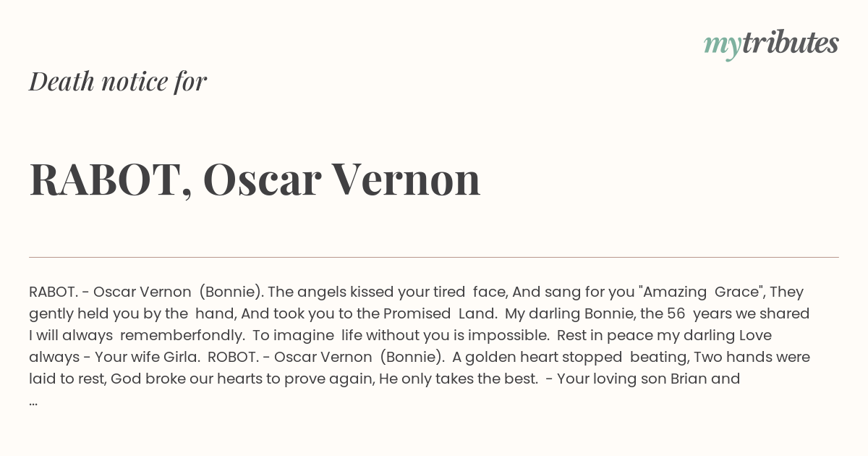Click the "Death notice for" subtitle
This screenshot has height=456, width=868.
click(x=118, y=82)
